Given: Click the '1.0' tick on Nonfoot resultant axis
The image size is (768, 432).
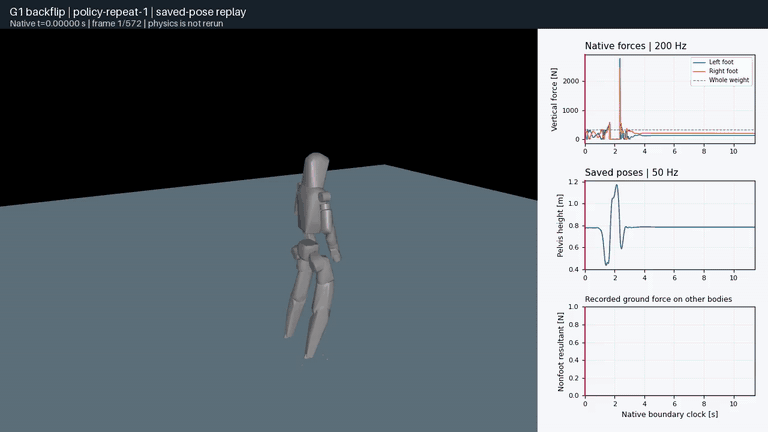Looking at the screenshot, I should pos(573,307).
